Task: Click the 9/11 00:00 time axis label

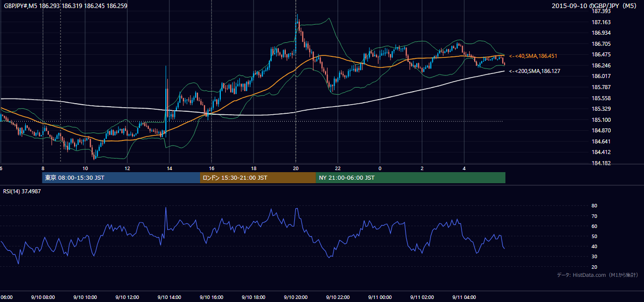Action: point(380,297)
